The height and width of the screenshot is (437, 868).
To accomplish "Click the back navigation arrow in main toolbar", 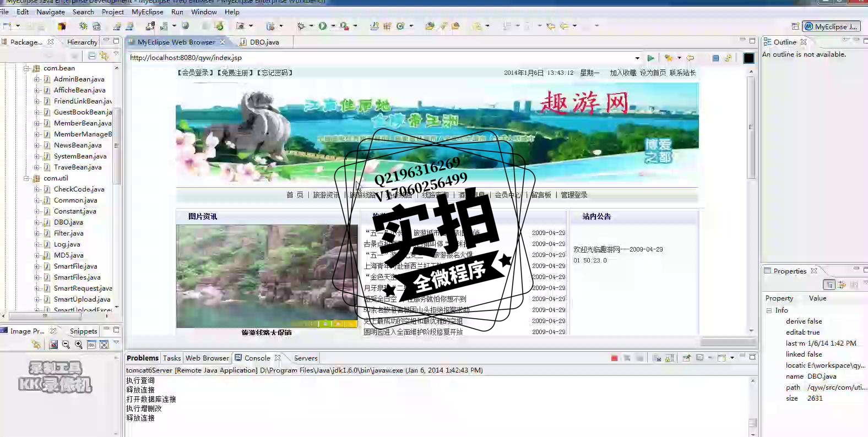I will [564, 26].
